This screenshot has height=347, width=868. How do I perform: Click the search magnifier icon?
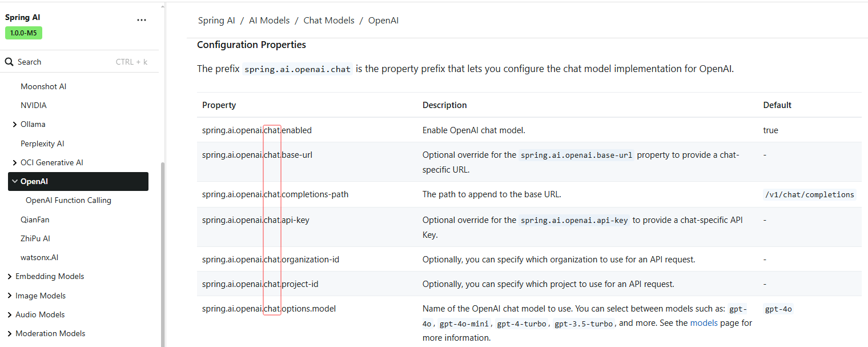9,62
